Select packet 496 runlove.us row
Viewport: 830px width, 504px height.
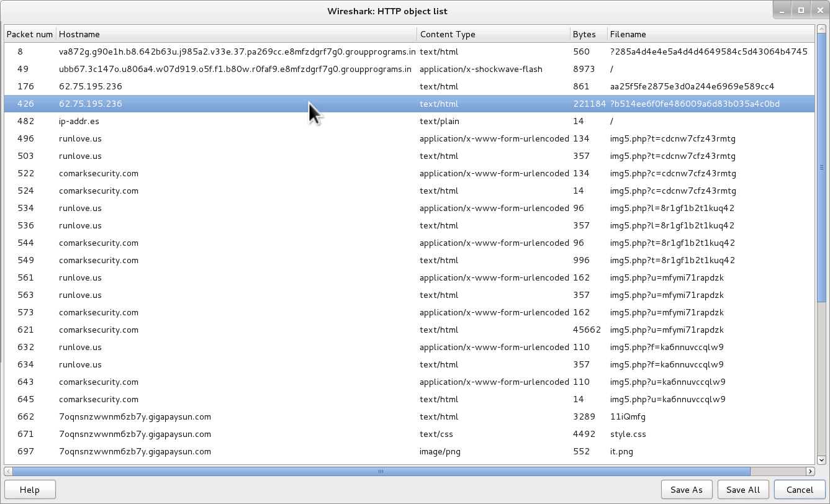pyautogui.click(x=409, y=138)
